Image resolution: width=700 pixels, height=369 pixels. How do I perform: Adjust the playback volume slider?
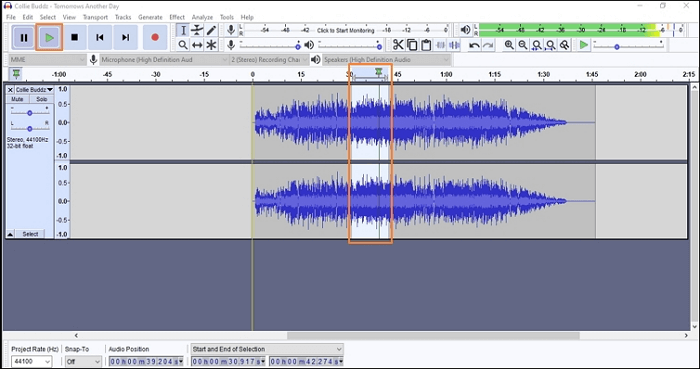[350, 46]
